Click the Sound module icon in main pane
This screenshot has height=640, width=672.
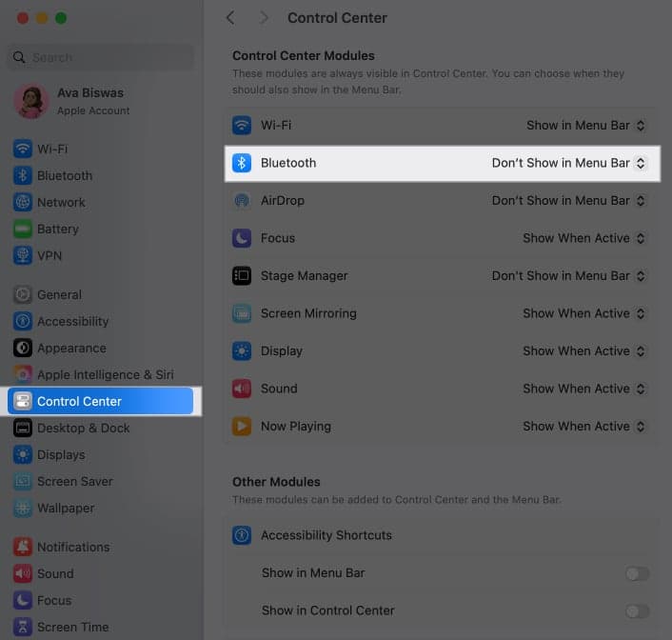242,389
